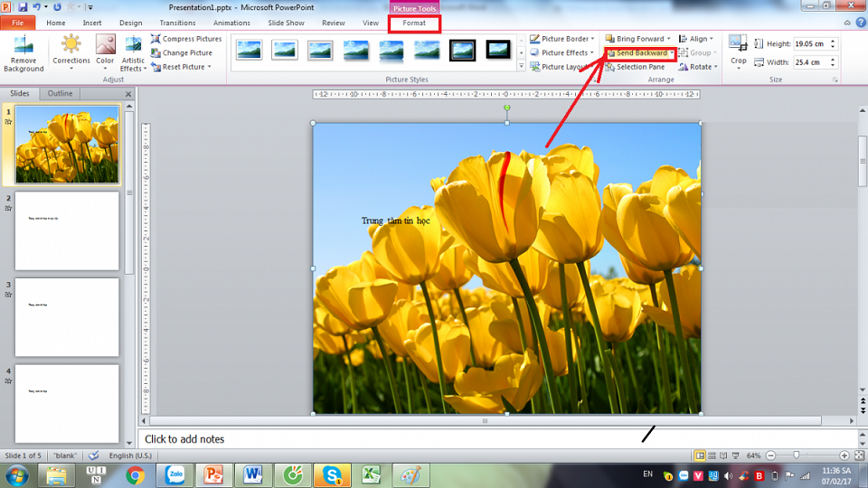Switch to the Home ribbon tab
The image size is (868, 488).
coord(55,23)
